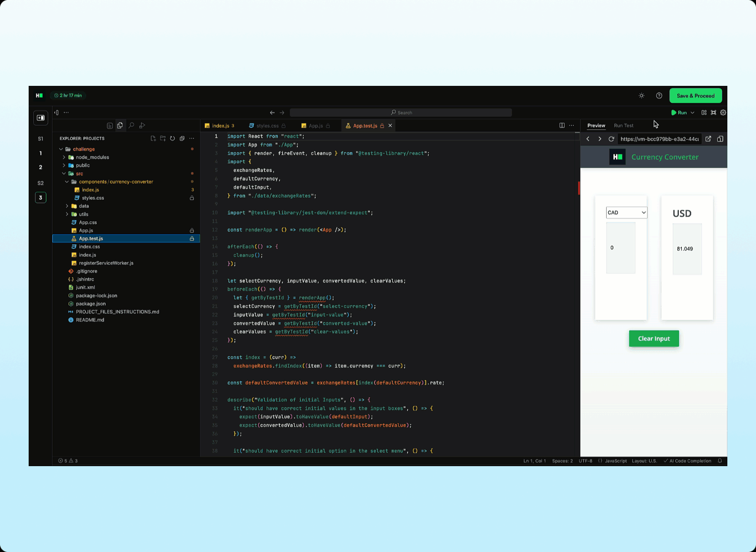Viewport: 756px width, 552px height.
Task: Enter fullscreen mode icon
Action: click(714, 112)
